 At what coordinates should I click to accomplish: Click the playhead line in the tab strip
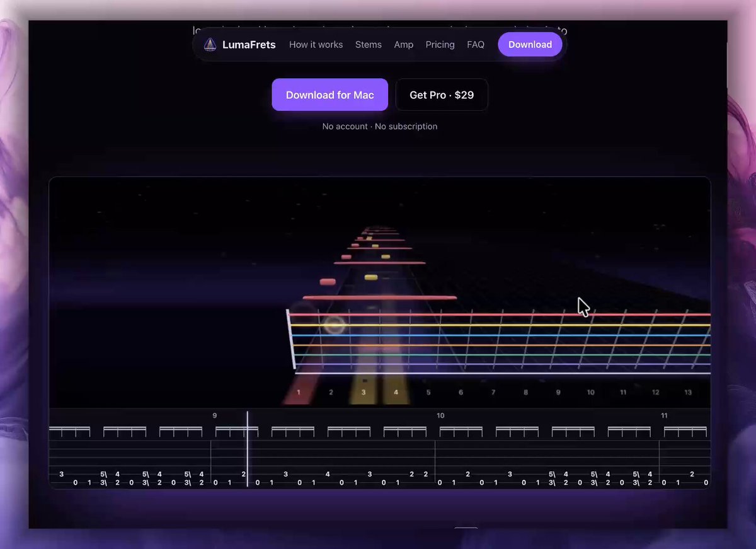click(x=247, y=449)
